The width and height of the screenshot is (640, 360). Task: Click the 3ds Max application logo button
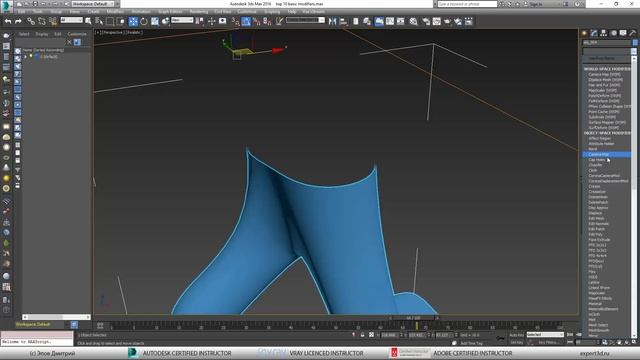point(6,6)
